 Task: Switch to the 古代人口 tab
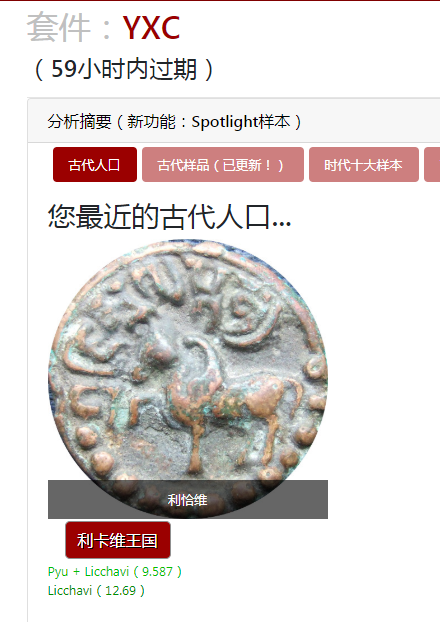tap(95, 165)
